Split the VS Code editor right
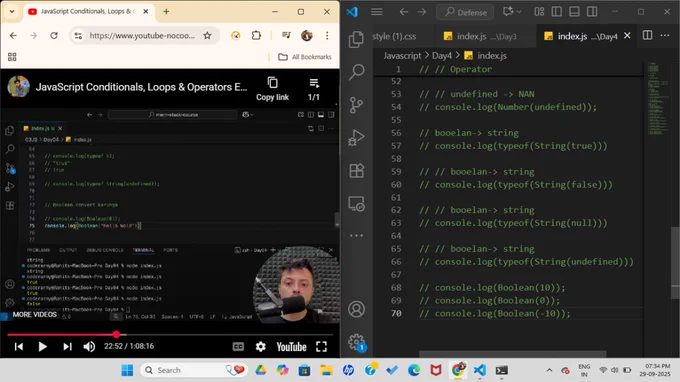The image size is (680, 382). (x=647, y=36)
